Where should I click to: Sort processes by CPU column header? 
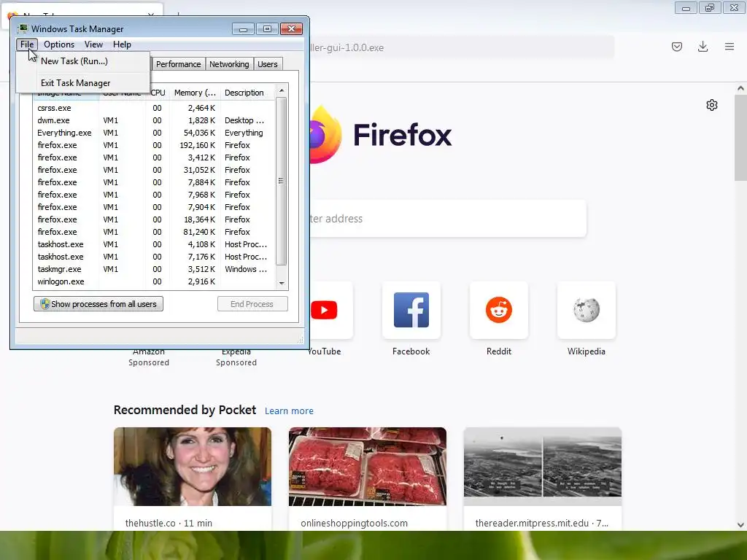point(158,93)
